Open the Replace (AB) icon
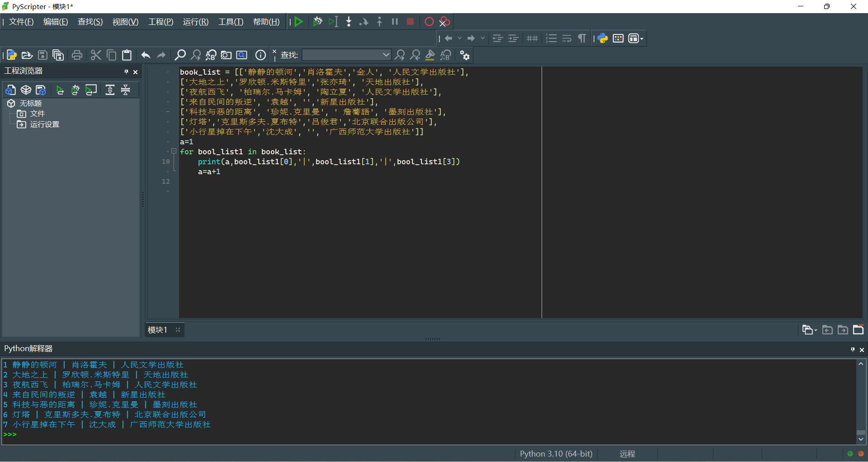Viewport: 868px width, 462px height. (x=211, y=55)
